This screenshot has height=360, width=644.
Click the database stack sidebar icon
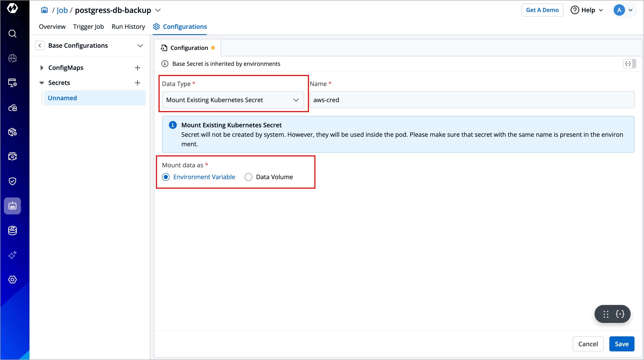[x=12, y=230]
